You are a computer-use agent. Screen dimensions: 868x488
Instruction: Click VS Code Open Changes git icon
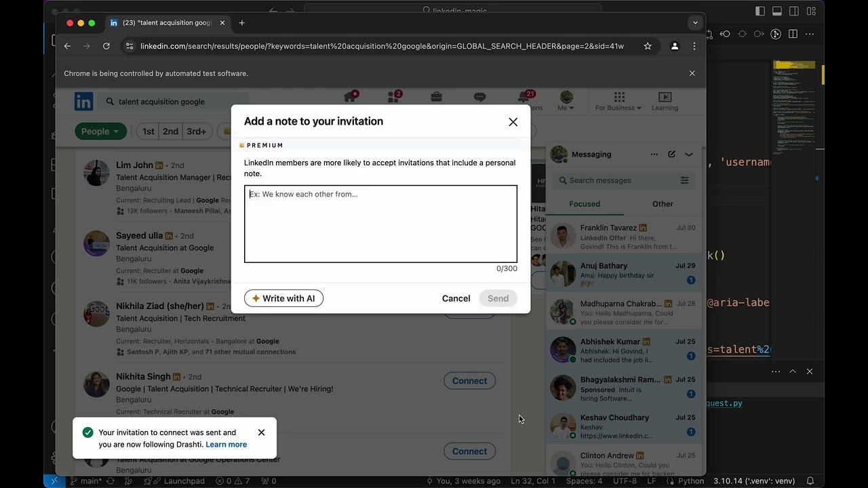pyautogui.click(x=708, y=34)
